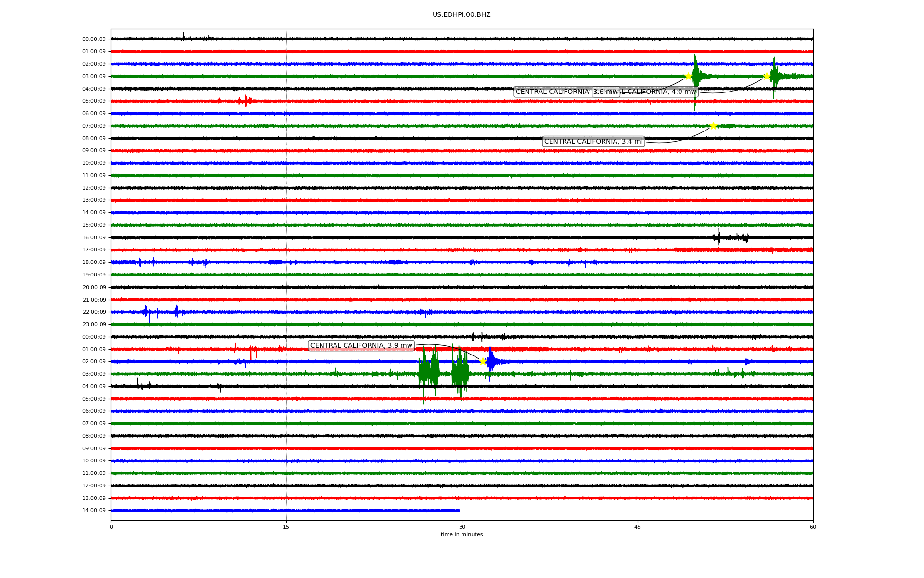Click the 'time in minutes' axis label
This screenshot has width=924, height=578.
[462, 534]
